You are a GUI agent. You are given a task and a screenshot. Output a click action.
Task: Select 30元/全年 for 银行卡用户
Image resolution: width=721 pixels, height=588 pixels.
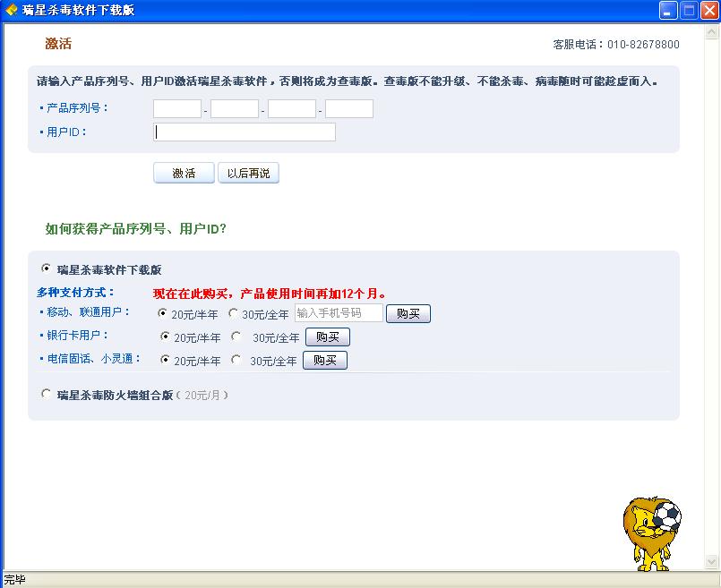[236, 337]
